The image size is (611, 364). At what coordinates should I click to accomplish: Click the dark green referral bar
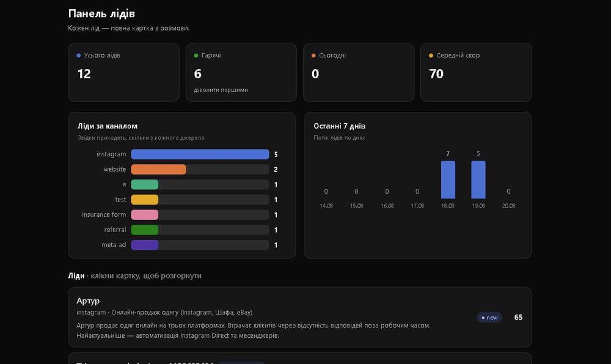click(x=145, y=230)
